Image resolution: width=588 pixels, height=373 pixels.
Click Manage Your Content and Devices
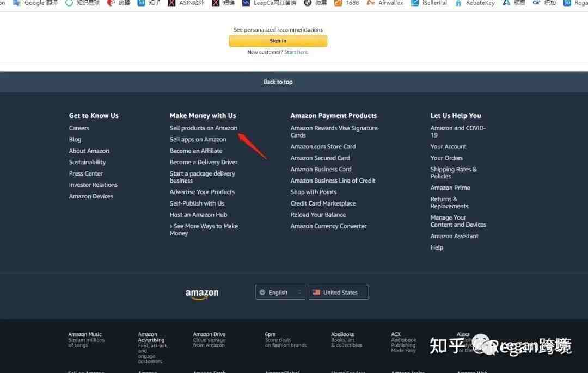(458, 221)
